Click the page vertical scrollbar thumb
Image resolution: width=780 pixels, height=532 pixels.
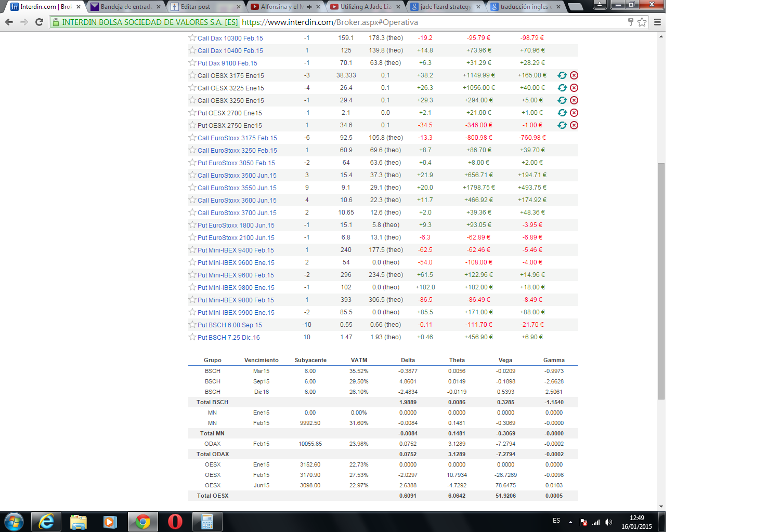tap(661, 281)
